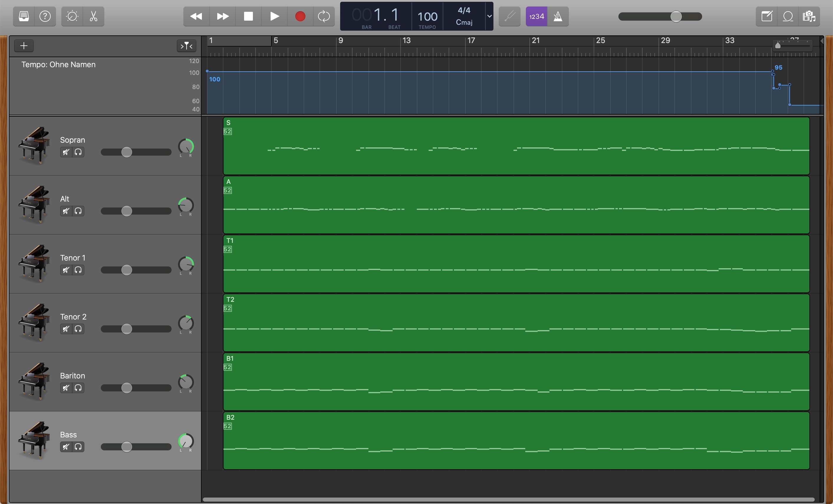
Task: Open the Quick Help question mark button
Action: tap(45, 16)
